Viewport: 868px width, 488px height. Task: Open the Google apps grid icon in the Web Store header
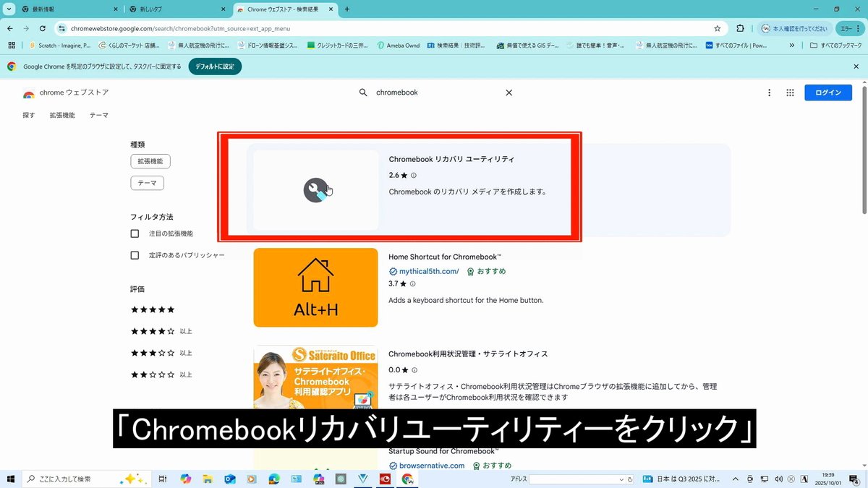click(790, 93)
